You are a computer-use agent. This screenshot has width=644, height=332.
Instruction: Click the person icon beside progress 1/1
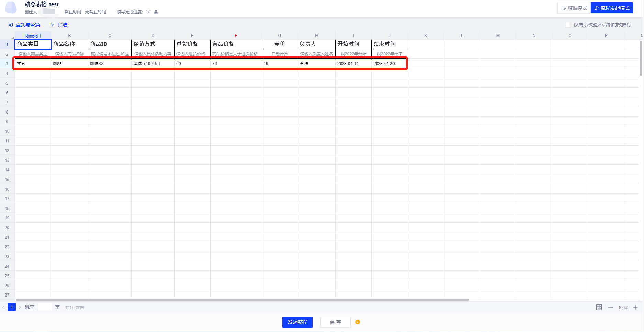point(156,12)
